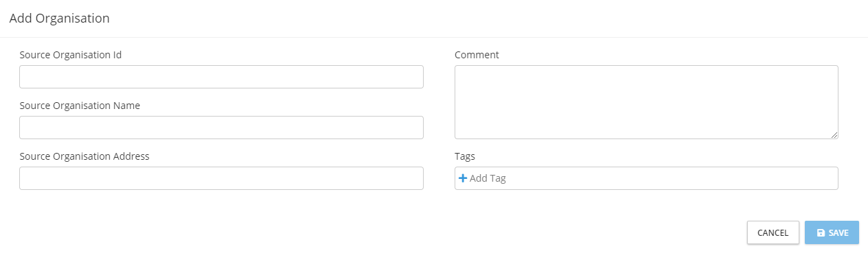Focus the Source Organisation Name text field
The height and width of the screenshot is (253, 868).
pyautogui.click(x=221, y=128)
